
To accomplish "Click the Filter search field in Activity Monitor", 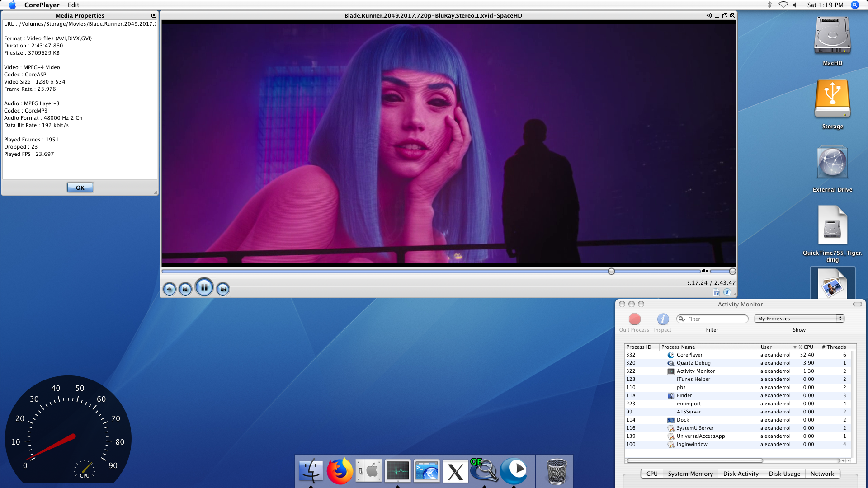I will (712, 319).
